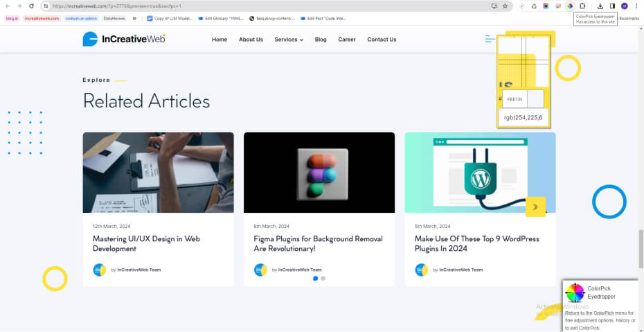Open the hamburger menu icon in the header
Screen dimensions: 644x332
[490, 40]
